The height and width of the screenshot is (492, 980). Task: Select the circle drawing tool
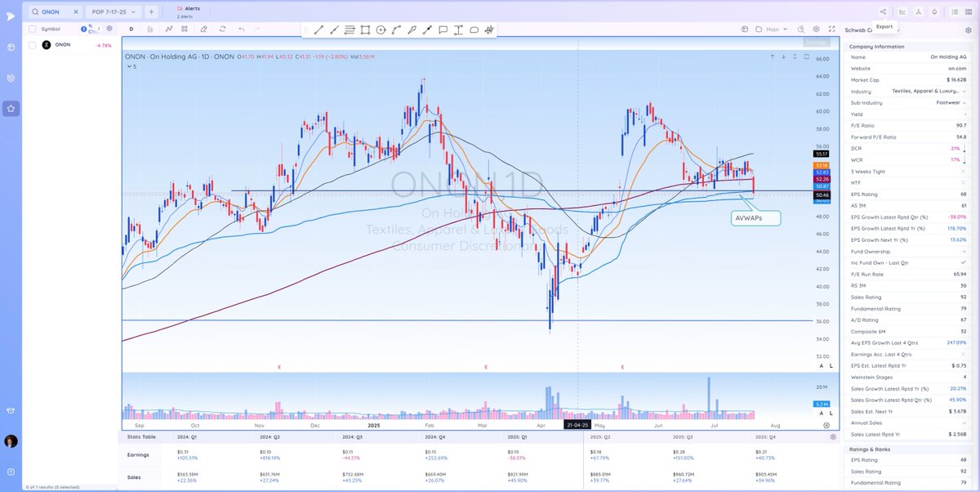381,29
